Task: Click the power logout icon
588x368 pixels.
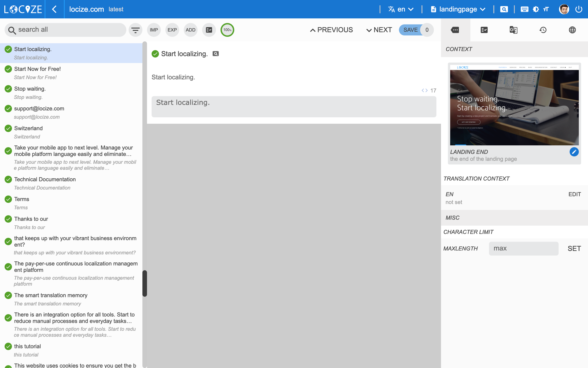Action: 579,9
